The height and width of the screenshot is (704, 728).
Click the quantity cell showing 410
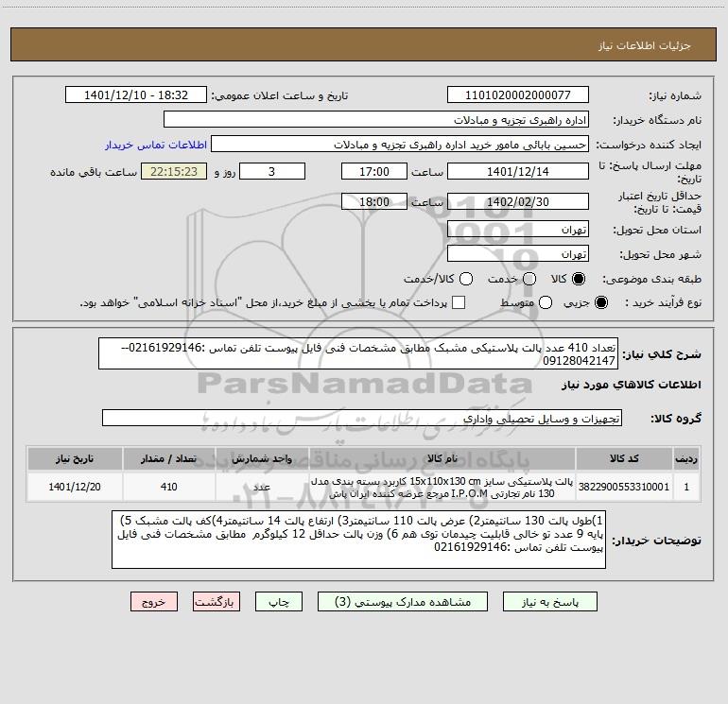tap(169, 487)
